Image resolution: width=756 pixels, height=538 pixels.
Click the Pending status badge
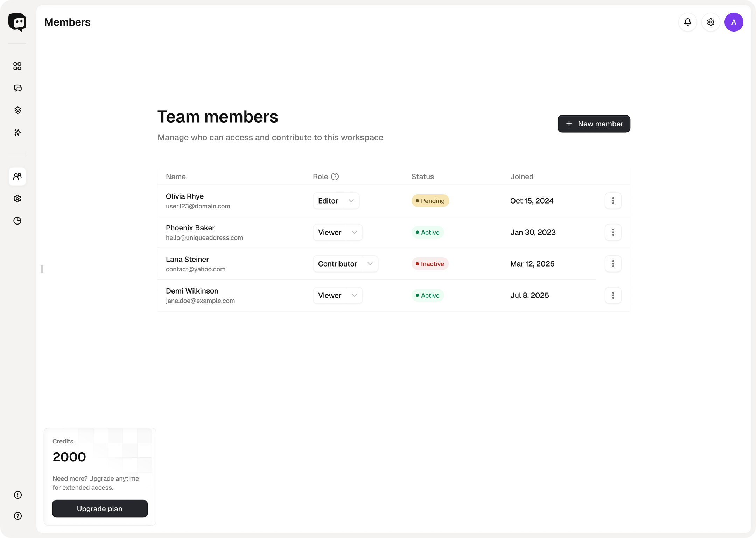tap(430, 201)
